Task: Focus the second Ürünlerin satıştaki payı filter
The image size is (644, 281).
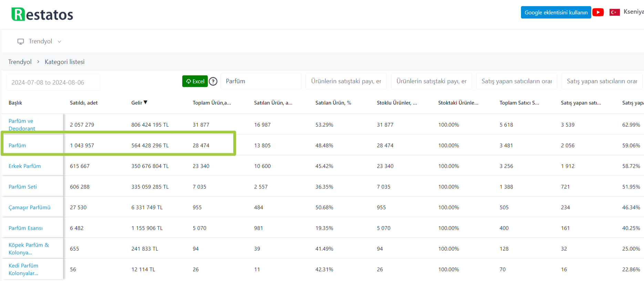Action: coord(431,81)
